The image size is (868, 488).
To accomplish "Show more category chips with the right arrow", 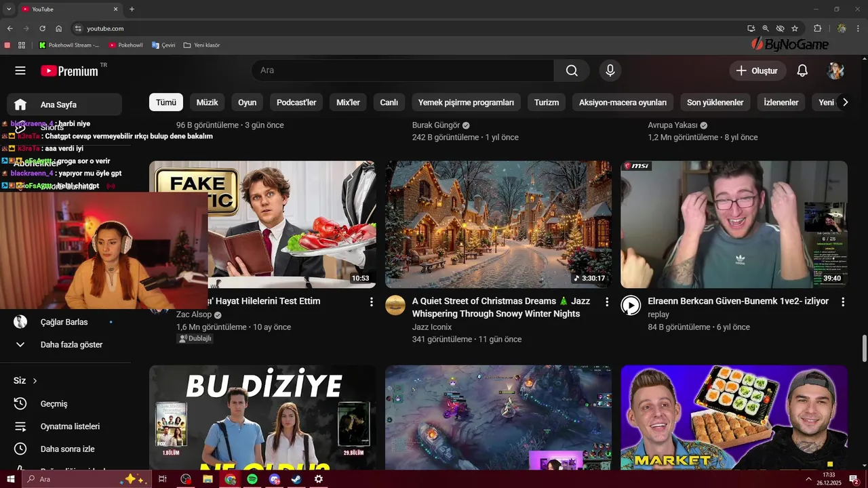I will pyautogui.click(x=845, y=102).
